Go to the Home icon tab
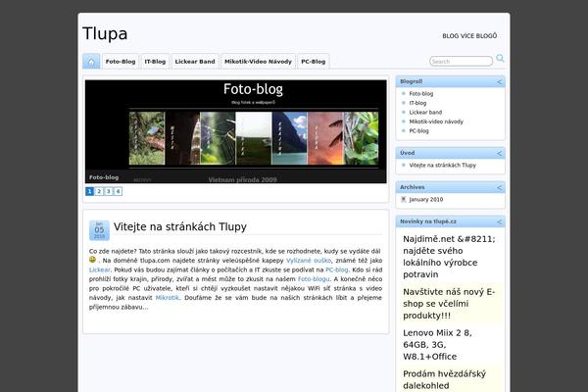Screen dimensions: 588x392 [x=91, y=62]
